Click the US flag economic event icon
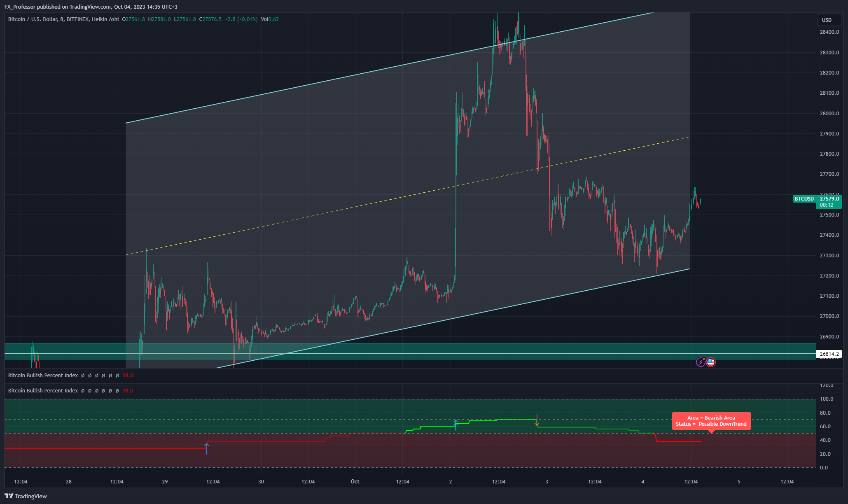Image resolution: width=848 pixels, height=504 pixels. click(711, 362)
